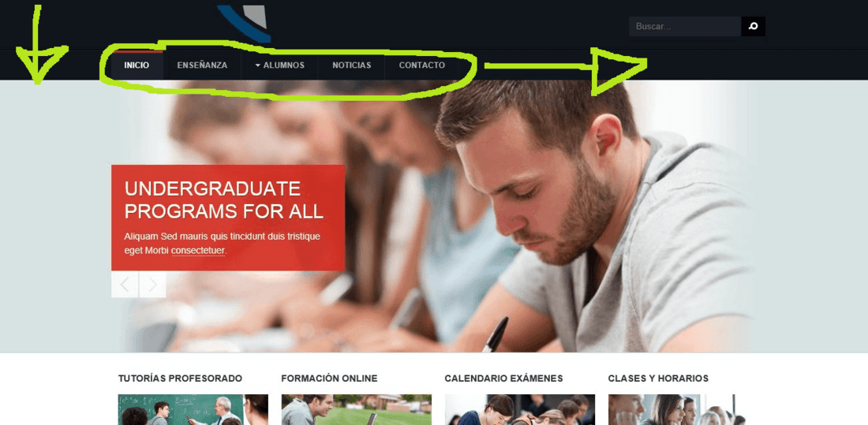This screenshot has height=425, width=868.
Task: Open the Enseñanza menu item
Action: (x=202, y=65)
